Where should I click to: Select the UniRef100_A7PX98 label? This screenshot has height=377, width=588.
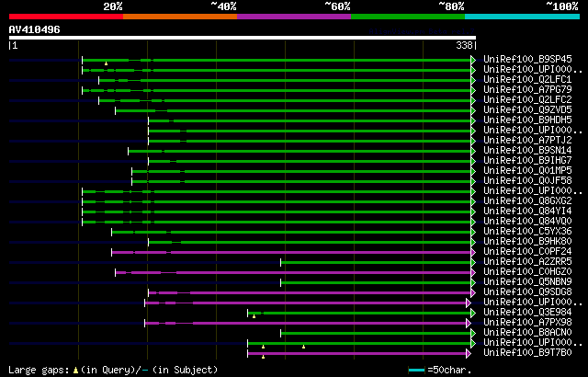pos(527,322)
